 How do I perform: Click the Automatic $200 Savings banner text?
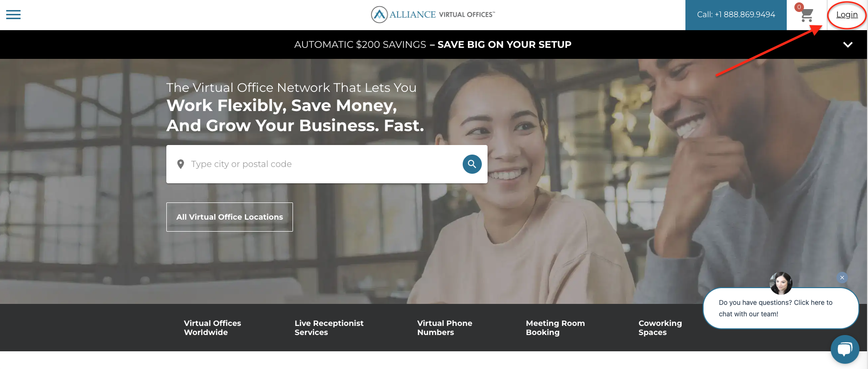pyautogui.click(x=433, y=45)
